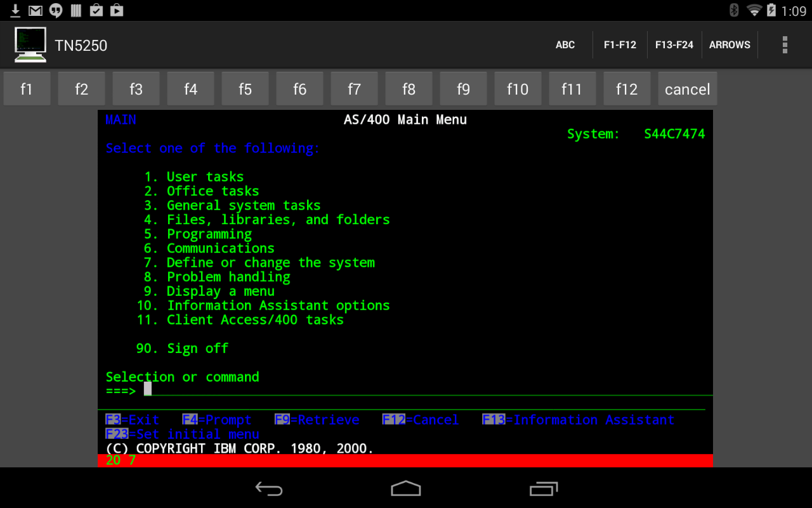
Task: Open the Android Back navigation button
Action: click(269, 489)
